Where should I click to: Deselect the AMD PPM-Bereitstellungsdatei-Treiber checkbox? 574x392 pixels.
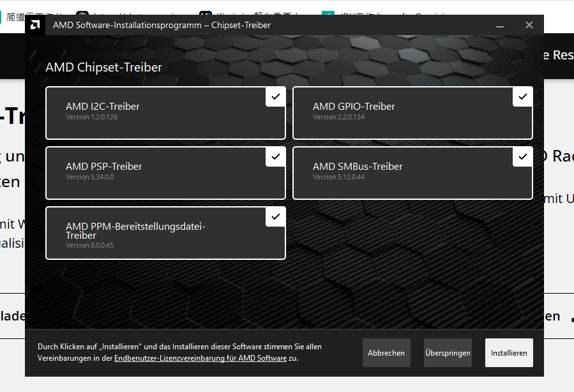(x=276, y=216)
